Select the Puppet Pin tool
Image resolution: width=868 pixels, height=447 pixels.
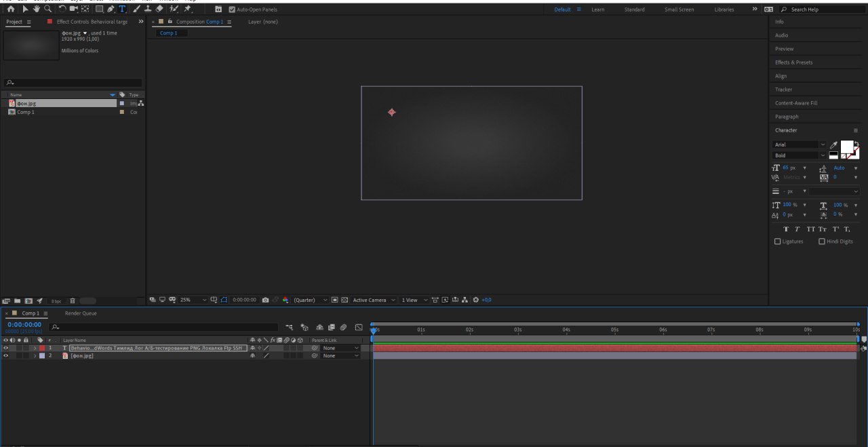(x=187, y=9)
